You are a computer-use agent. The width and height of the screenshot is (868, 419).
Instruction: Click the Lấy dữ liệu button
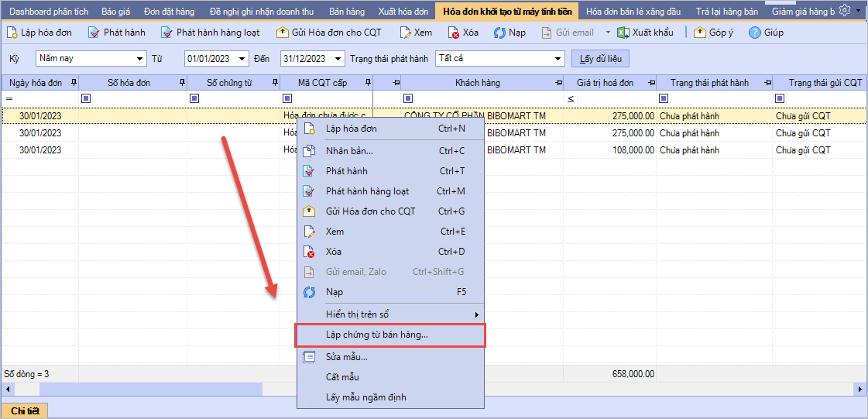click(x=600, y=59)
